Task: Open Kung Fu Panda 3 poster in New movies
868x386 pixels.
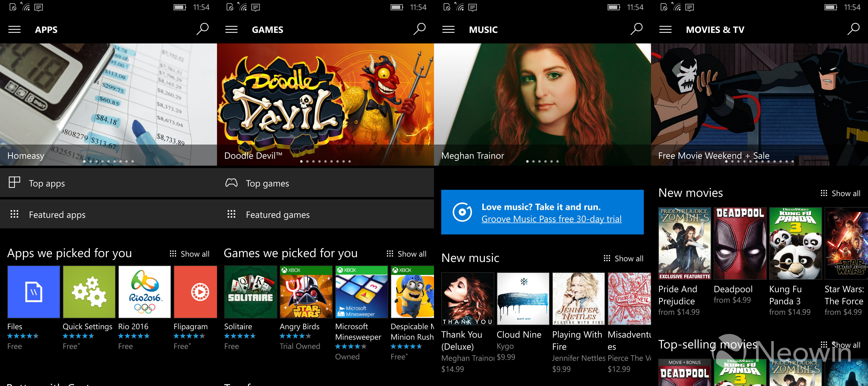Action: click(795, 243)
